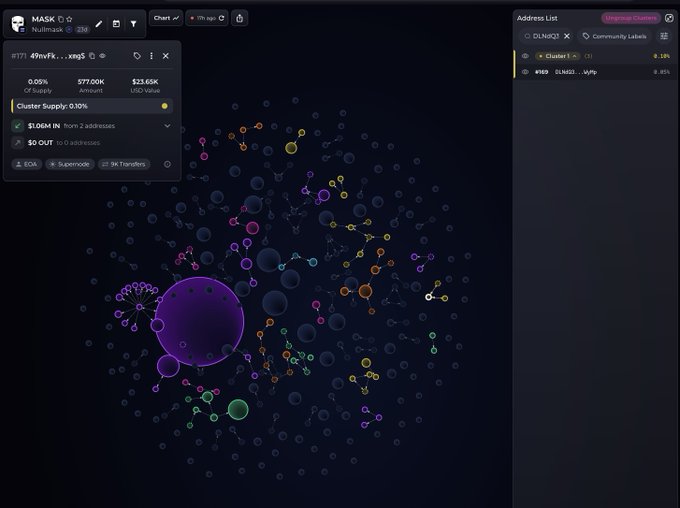The width and height of the screenshot is (680, 508).
Task: Open the info icon in wallet card
Action: click(167, 164)
